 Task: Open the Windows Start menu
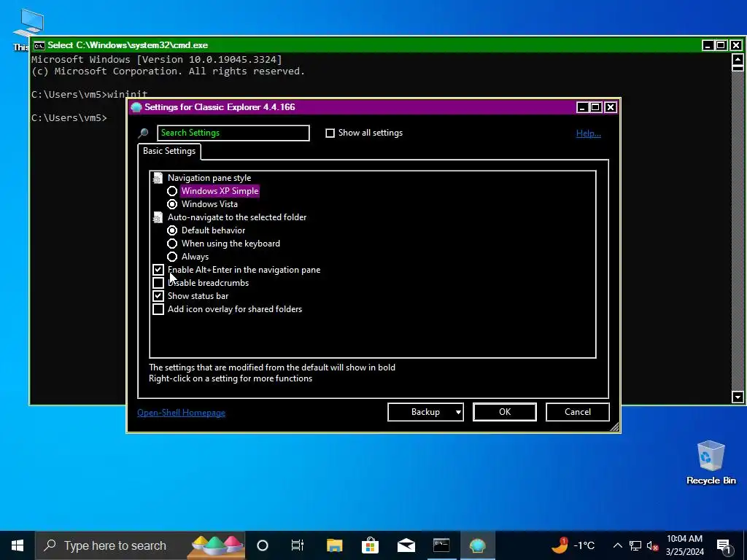pyautogui.click(x=18, y=545)
